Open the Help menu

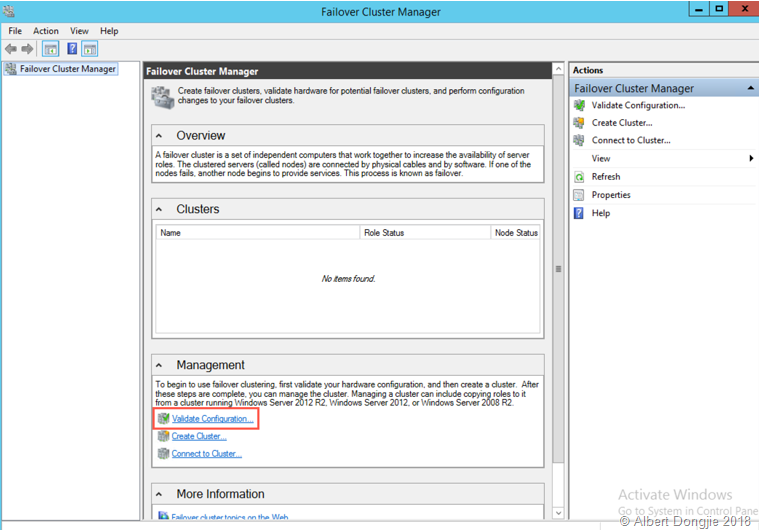pyautogui.click(x=109, y=31)
